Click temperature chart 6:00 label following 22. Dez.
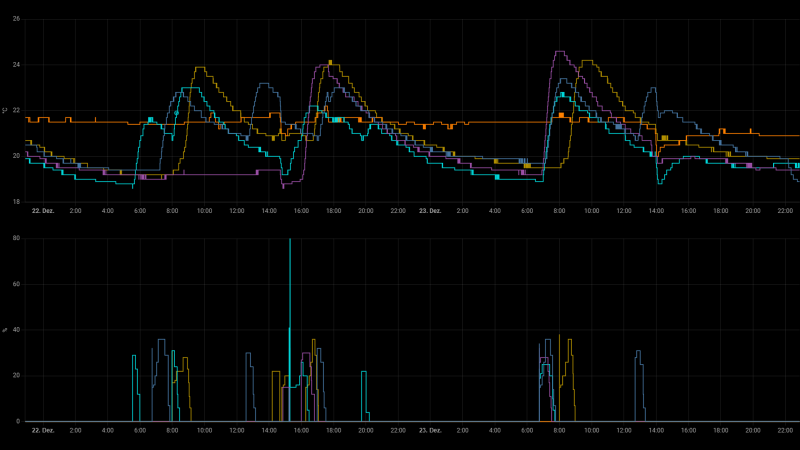800x450 pixels. [x=140, y=211]
